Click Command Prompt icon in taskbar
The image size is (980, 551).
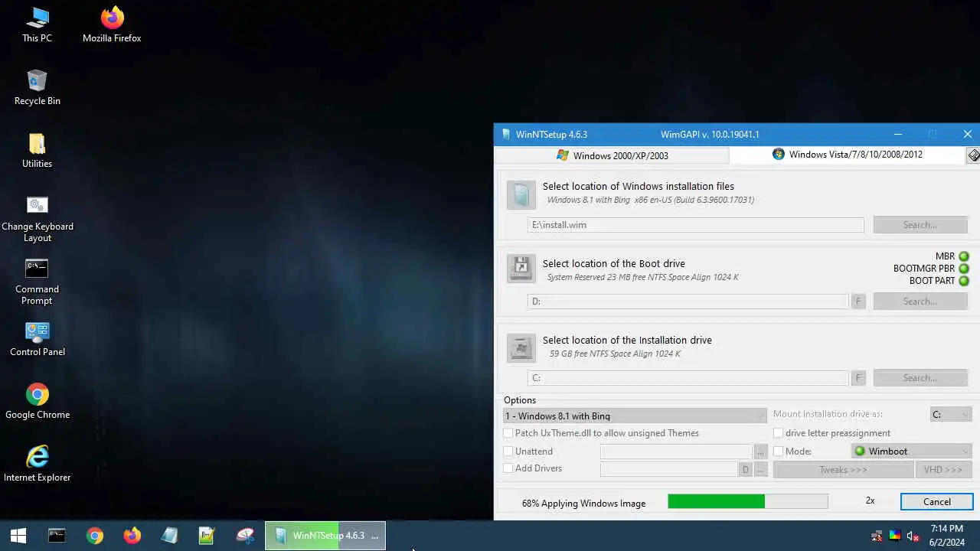point(57,536)
